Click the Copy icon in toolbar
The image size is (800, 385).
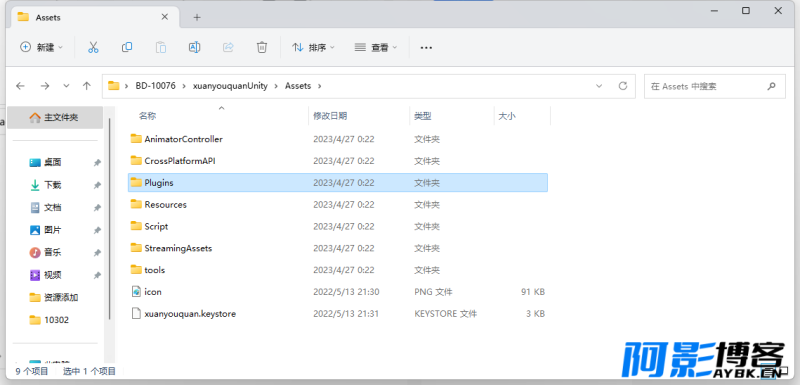tap(127, 47)
